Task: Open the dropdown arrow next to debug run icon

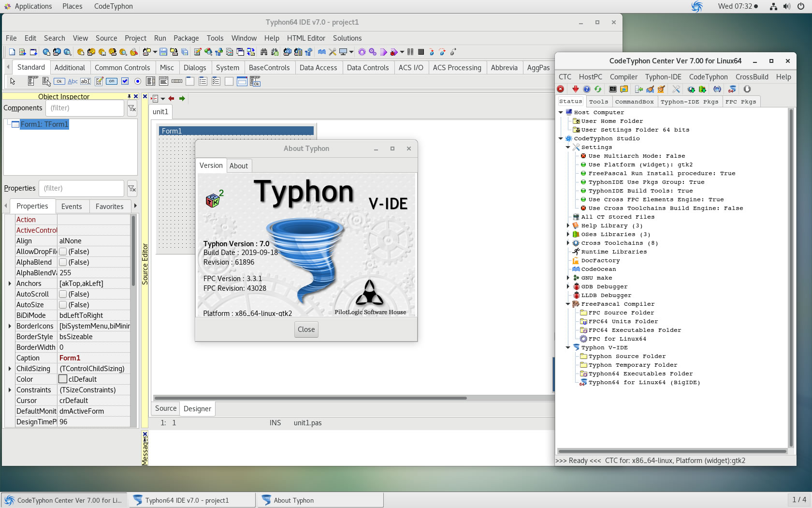Action: (402, 52)
